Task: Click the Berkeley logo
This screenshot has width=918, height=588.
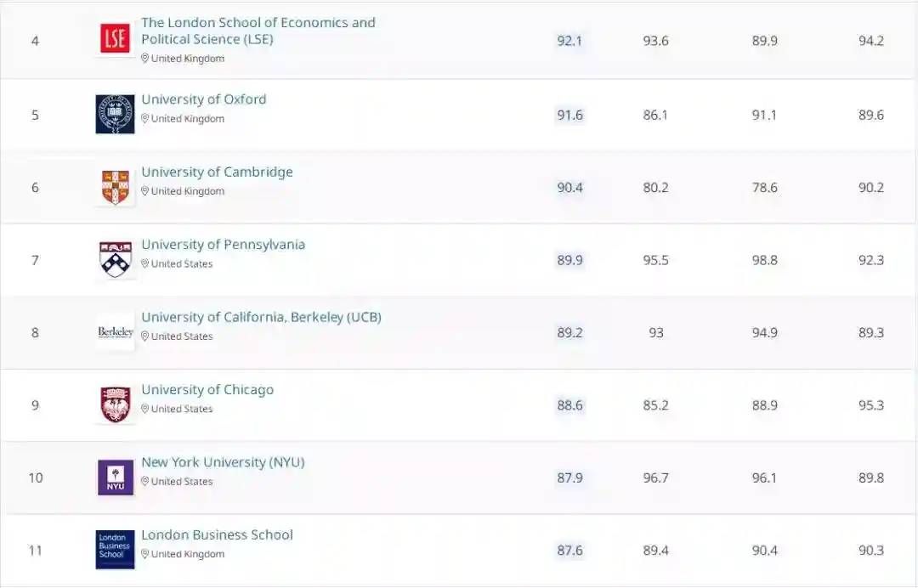Action: pyautogui.click(x=115, y=332)
